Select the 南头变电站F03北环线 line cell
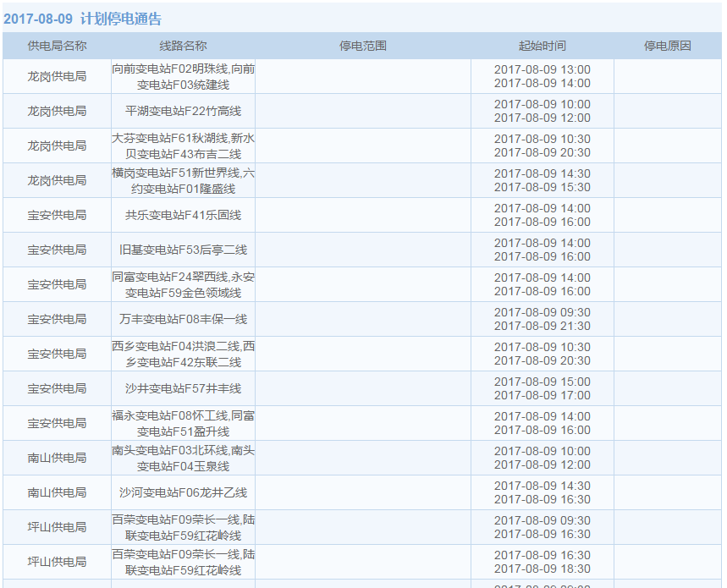 (x=183, y=458)
